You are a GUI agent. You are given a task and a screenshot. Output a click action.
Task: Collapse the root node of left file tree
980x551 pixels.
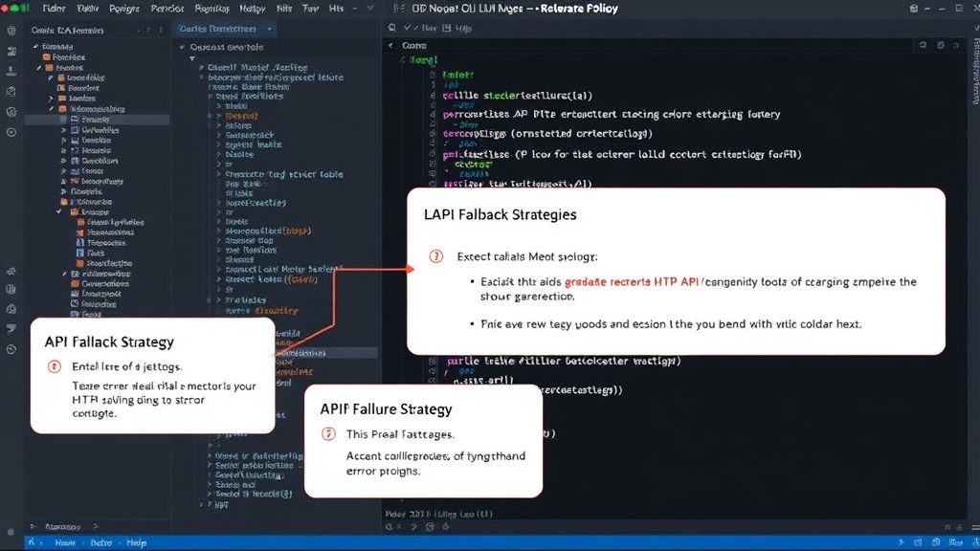pos(35,47)
